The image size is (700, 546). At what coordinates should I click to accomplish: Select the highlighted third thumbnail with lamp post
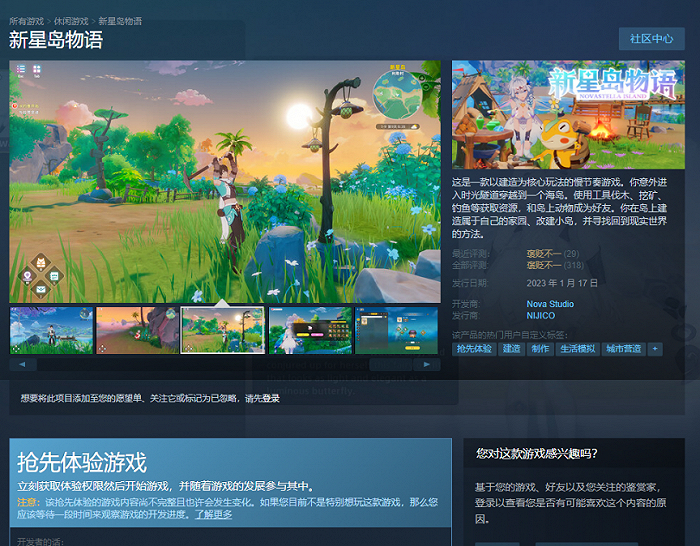pyautogui.click(x=223, y=330)
